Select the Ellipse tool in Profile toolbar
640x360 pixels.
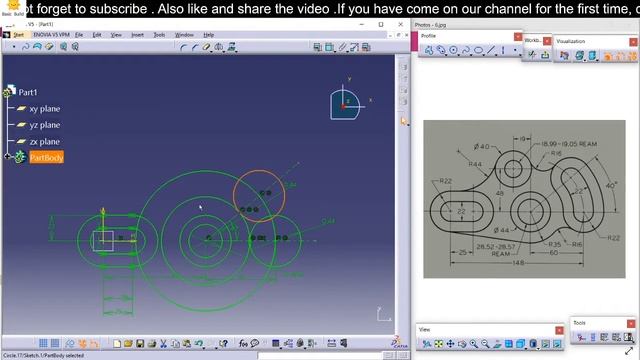click(x=478, y=51)
